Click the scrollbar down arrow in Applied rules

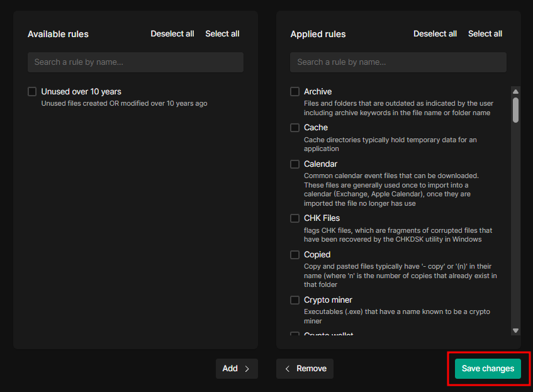coord(515,330)
